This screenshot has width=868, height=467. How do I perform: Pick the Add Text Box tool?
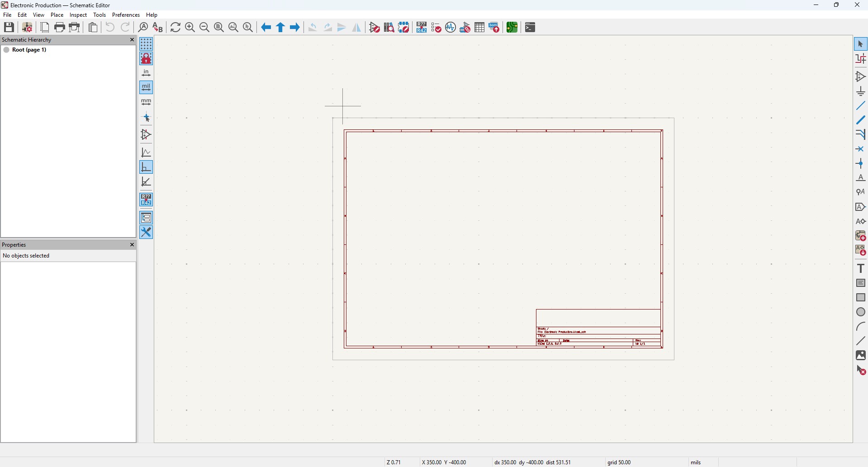pyautogui.click(x=861, y=283)
